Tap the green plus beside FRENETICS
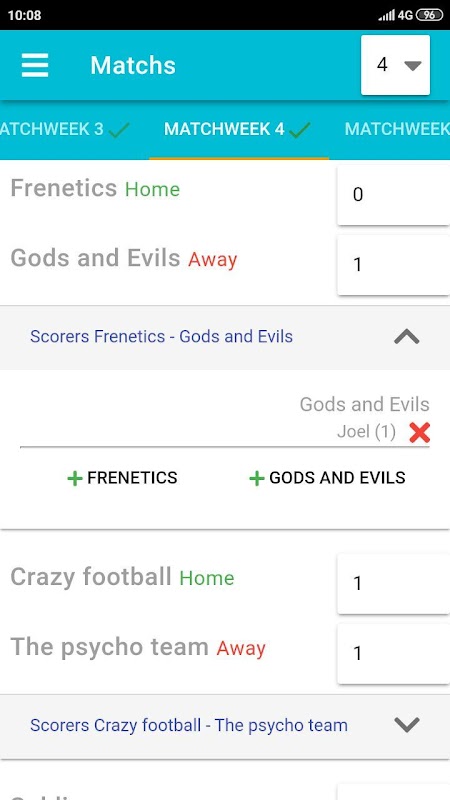450x800 pixels. [74, 478]
